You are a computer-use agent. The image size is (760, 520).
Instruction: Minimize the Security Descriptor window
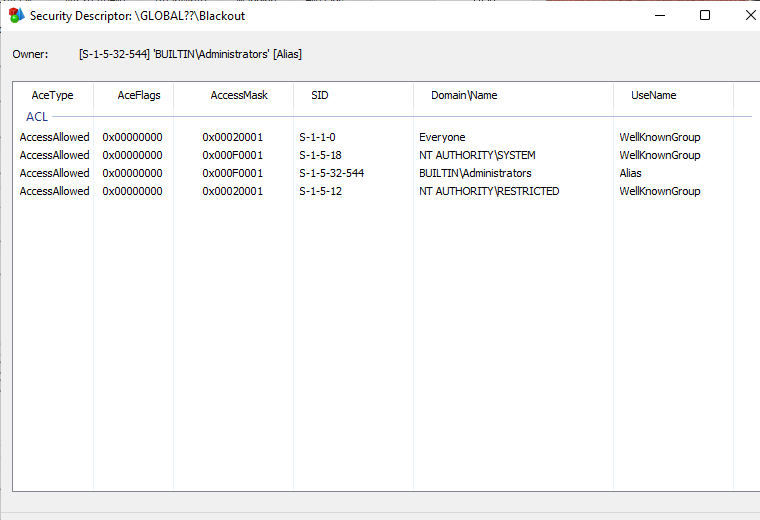click(658, 15)
